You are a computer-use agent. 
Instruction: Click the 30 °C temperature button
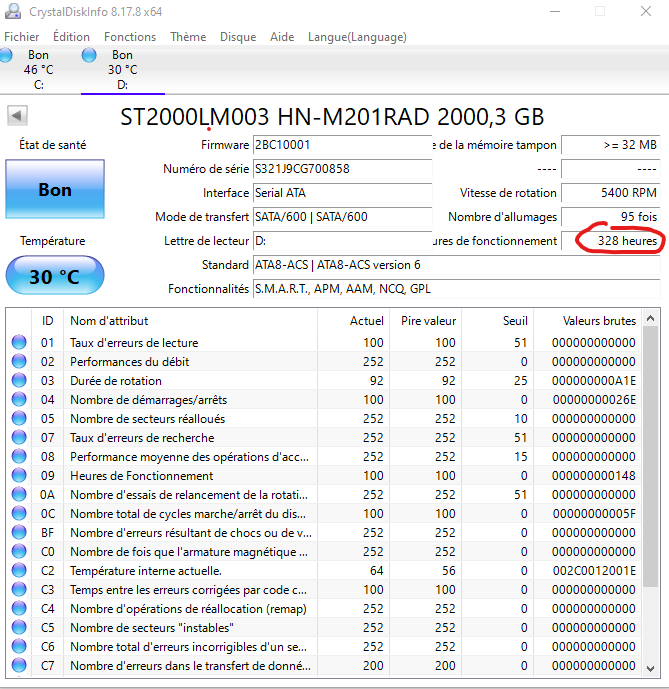(x=55, y=276)
